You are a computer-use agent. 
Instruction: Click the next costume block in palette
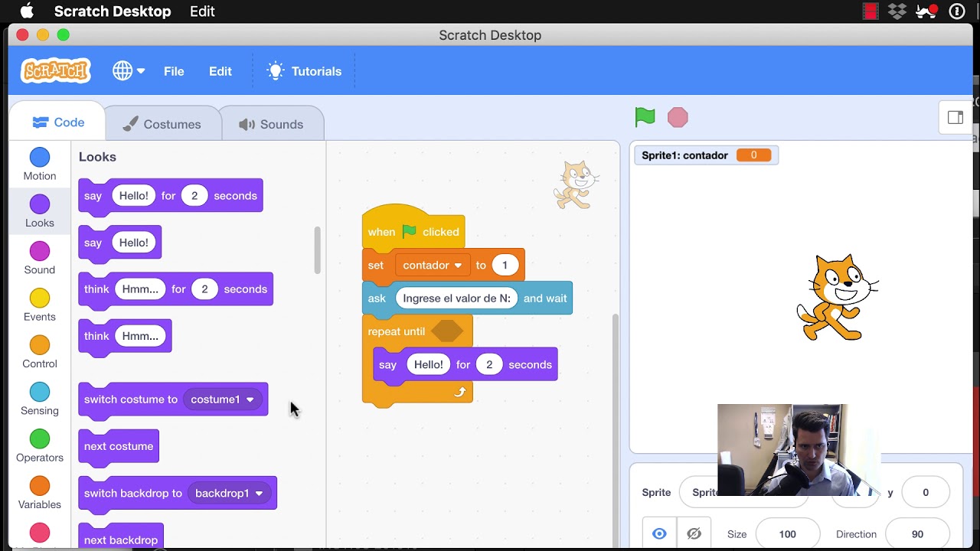coord(119,446)
